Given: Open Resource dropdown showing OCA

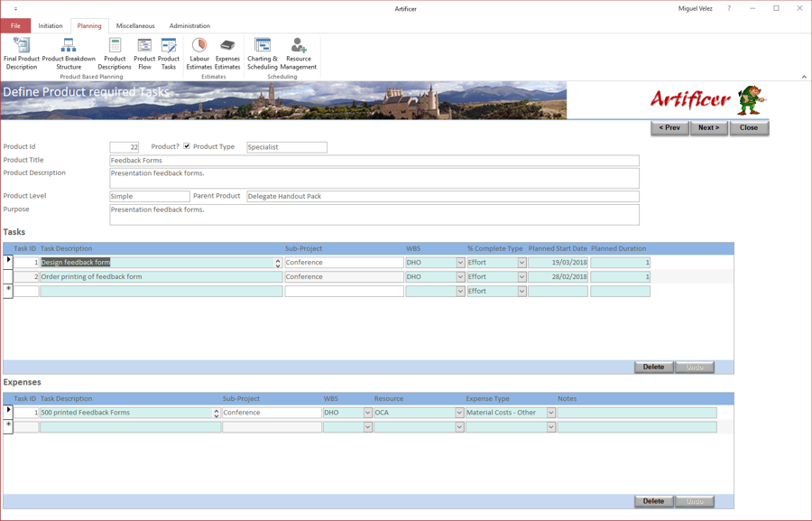Looking at the screenshot, I should coord(459,413).
